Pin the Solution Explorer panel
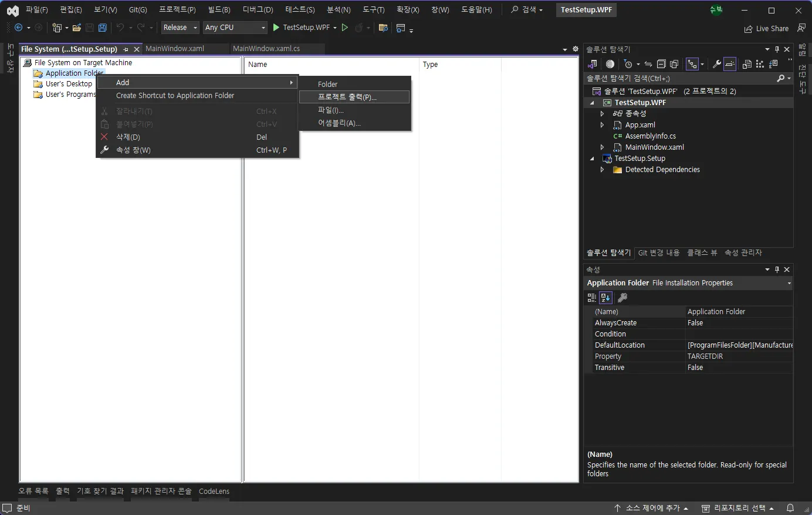 click(x=777, y=49)
